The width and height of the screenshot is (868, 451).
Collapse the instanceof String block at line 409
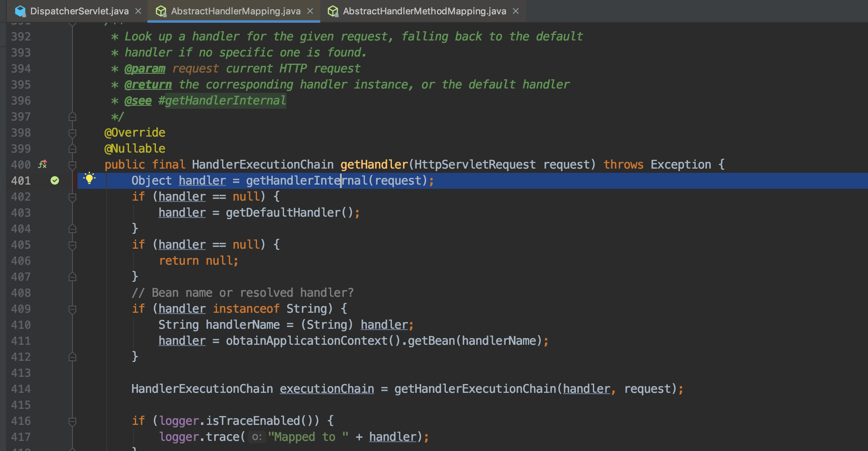[72, 309]
